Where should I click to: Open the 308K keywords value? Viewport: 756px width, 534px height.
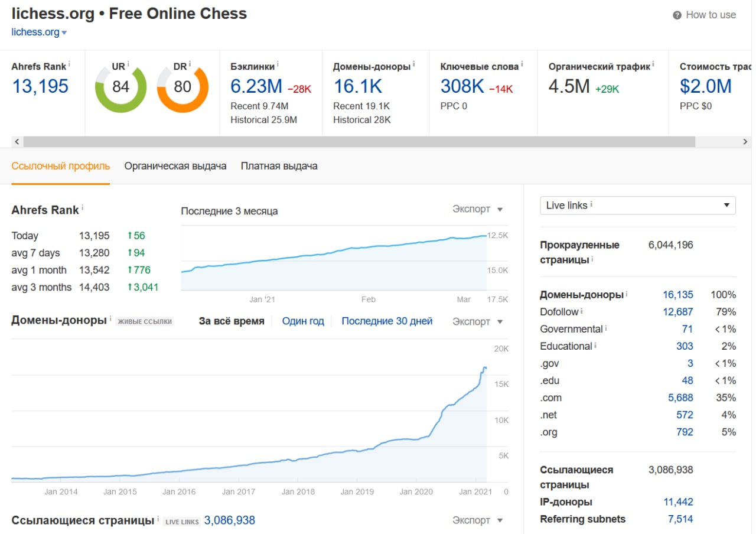[x=462, y=86]
